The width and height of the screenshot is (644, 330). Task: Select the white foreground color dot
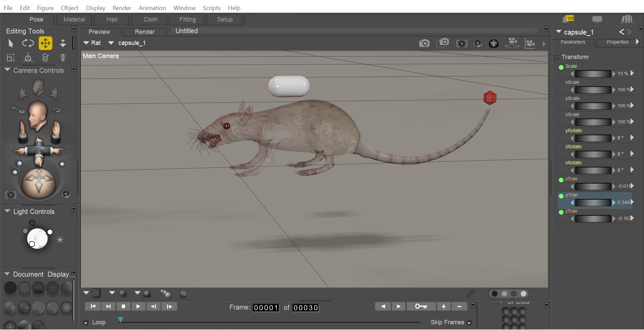[523, 294]
